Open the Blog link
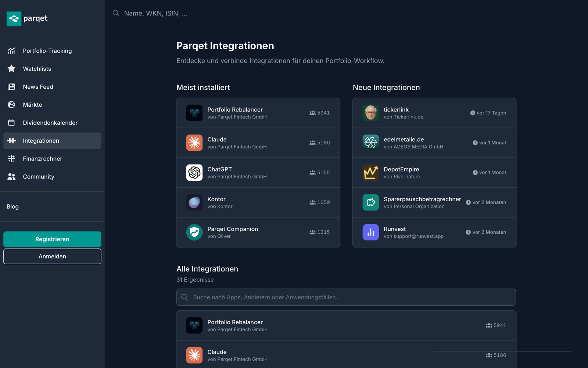588x368 pixels. pos(12,206)
